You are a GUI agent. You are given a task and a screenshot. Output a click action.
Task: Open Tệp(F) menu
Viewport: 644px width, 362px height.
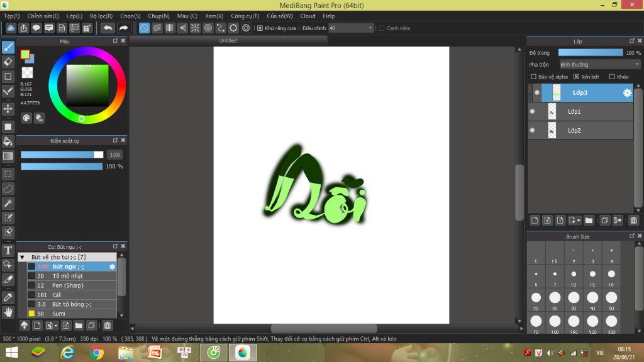12,16
